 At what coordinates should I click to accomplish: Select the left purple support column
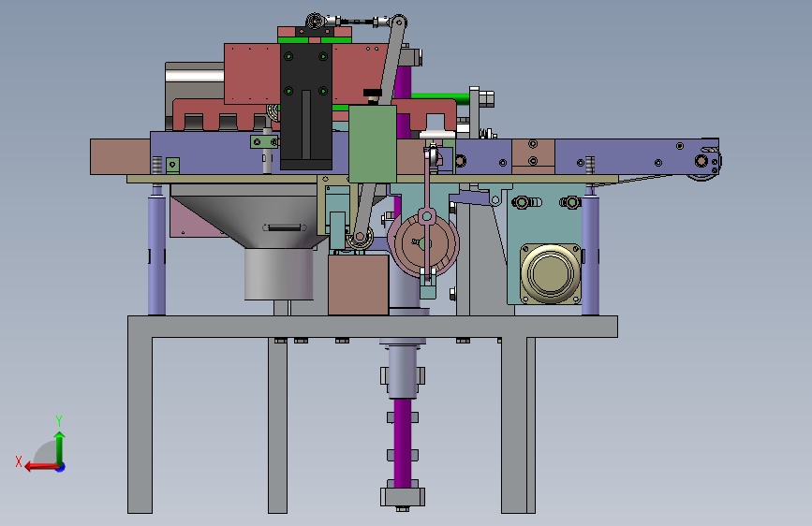coord(157,254)
